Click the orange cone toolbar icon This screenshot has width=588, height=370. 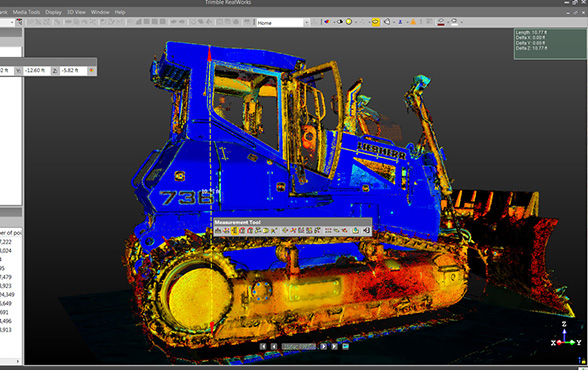click(413, 22)
